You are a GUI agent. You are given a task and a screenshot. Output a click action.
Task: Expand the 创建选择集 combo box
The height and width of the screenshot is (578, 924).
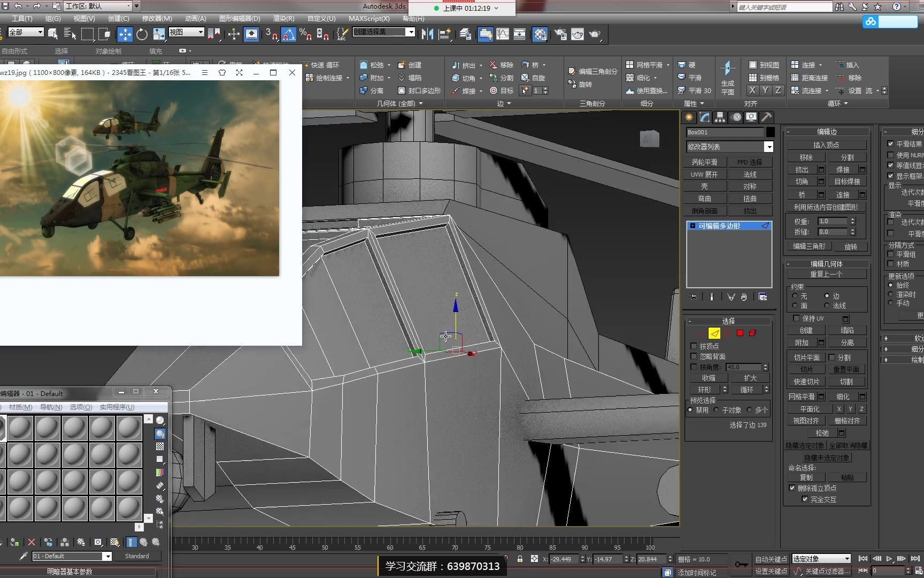coord(410,32)
